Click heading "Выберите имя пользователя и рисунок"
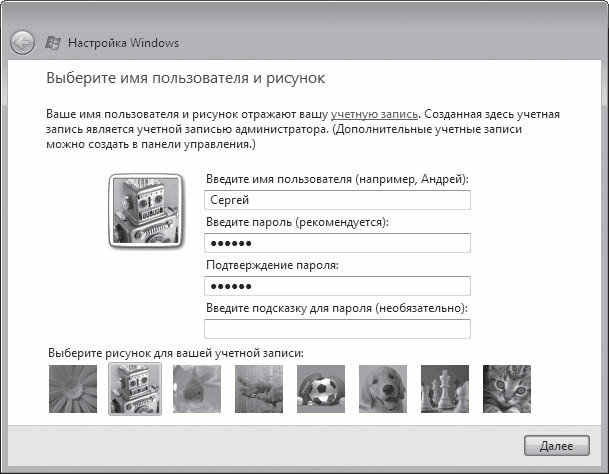 (187, 77)
